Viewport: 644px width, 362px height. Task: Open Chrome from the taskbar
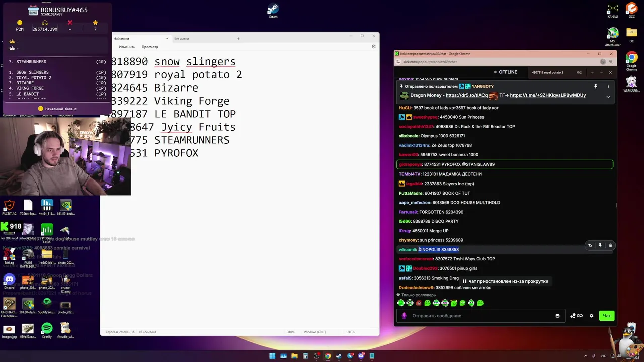[328, 356]
